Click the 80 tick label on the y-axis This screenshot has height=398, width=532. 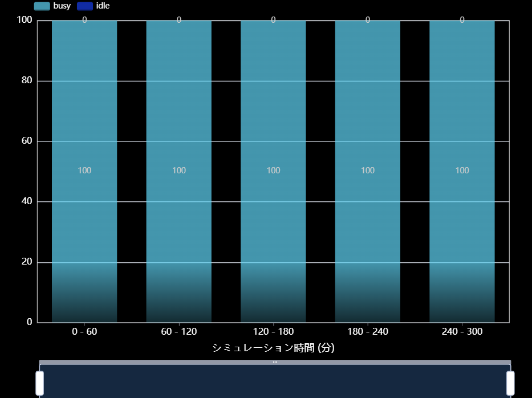point(26,80)
